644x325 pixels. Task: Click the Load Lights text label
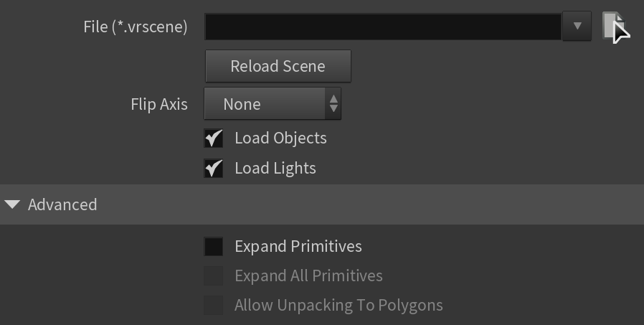[x=275, y=169]
